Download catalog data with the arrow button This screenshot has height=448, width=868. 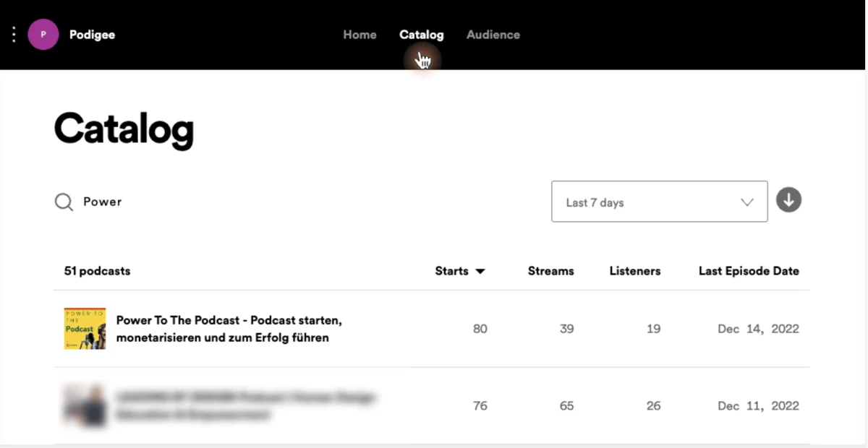788,199
